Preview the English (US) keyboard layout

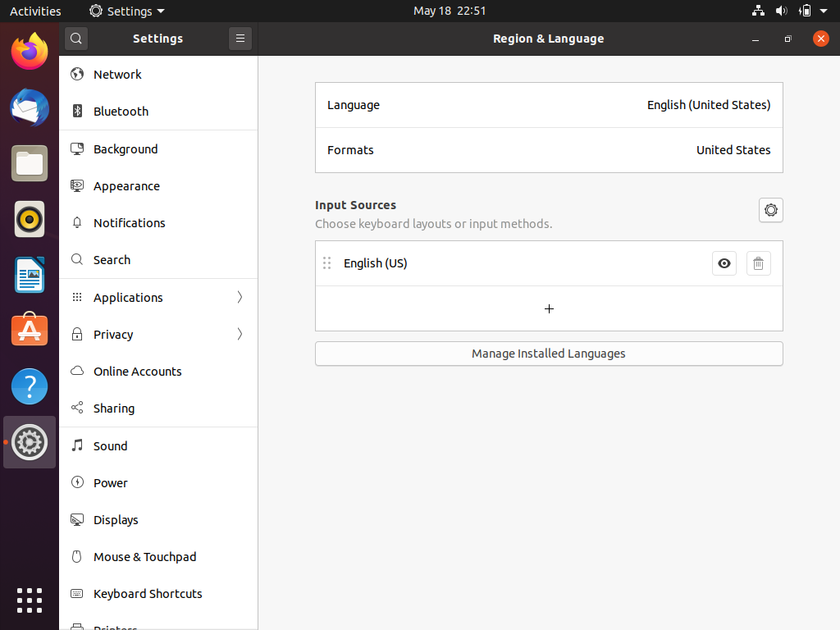pyautogui.click(x=724, y=263)
